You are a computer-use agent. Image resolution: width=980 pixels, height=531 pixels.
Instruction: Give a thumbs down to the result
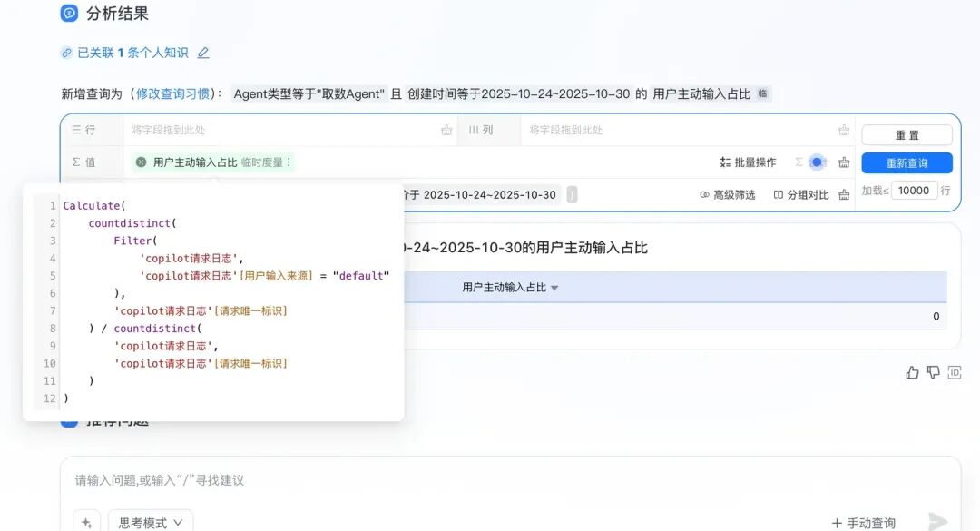click(x=933, y=373)
